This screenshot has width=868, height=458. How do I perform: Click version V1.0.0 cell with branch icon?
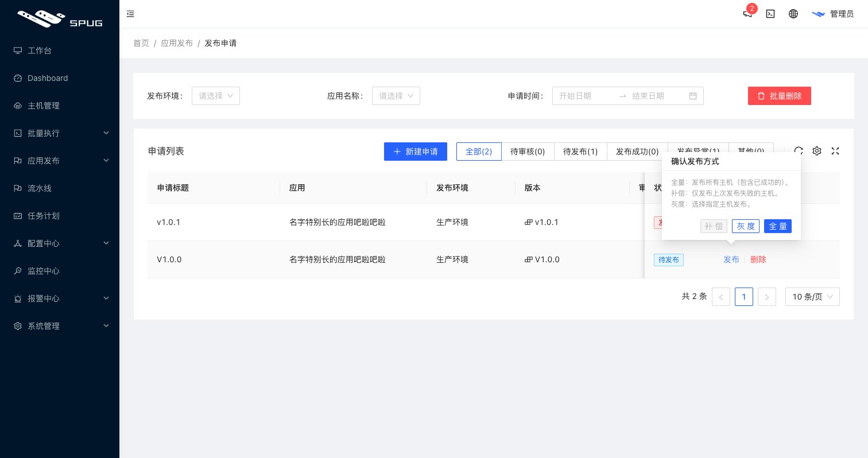[x=542, y=259]
